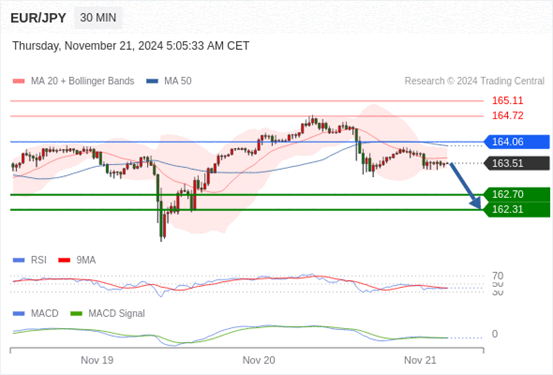The height and width of the screenshot is (375, 553).
Task: Click the MA 20 + Bollinger Bands swatch
Action: 19,81
